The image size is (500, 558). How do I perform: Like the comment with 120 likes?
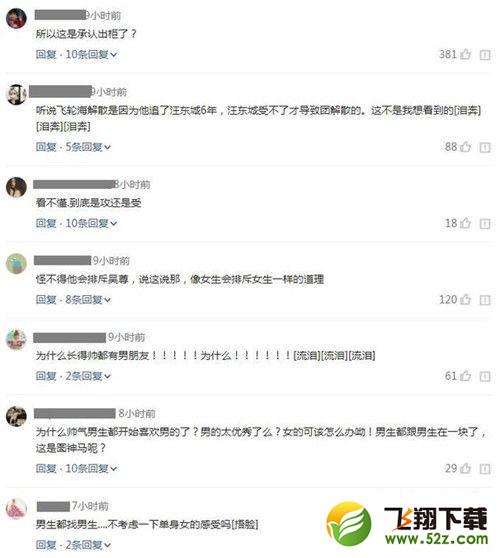point(465,299)
